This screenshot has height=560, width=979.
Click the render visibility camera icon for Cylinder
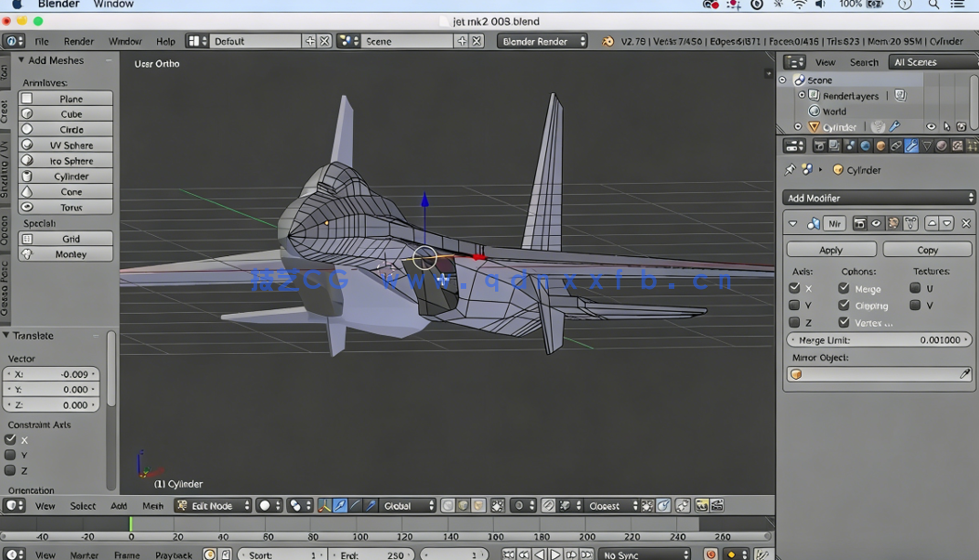(960, 126)
